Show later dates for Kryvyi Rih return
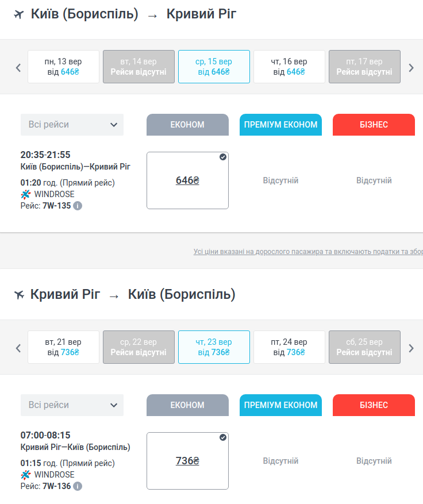Viewport: 423px width, 504px height. pyautogui.click(x=411, y=348)
